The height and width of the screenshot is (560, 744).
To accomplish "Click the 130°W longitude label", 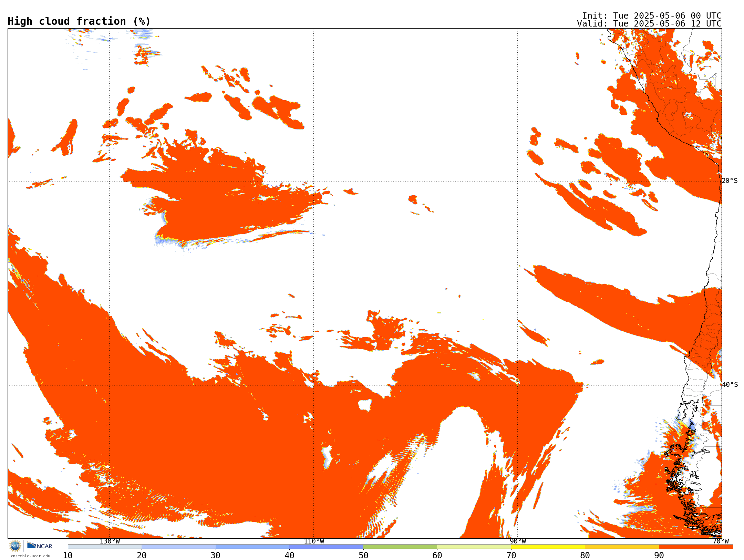I will click(110, 541).
